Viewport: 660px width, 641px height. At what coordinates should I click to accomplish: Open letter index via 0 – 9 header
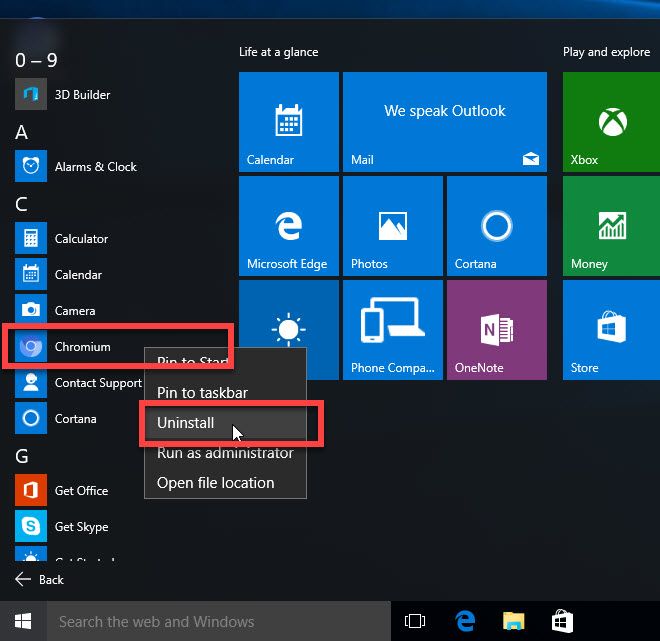pos(36,60)
